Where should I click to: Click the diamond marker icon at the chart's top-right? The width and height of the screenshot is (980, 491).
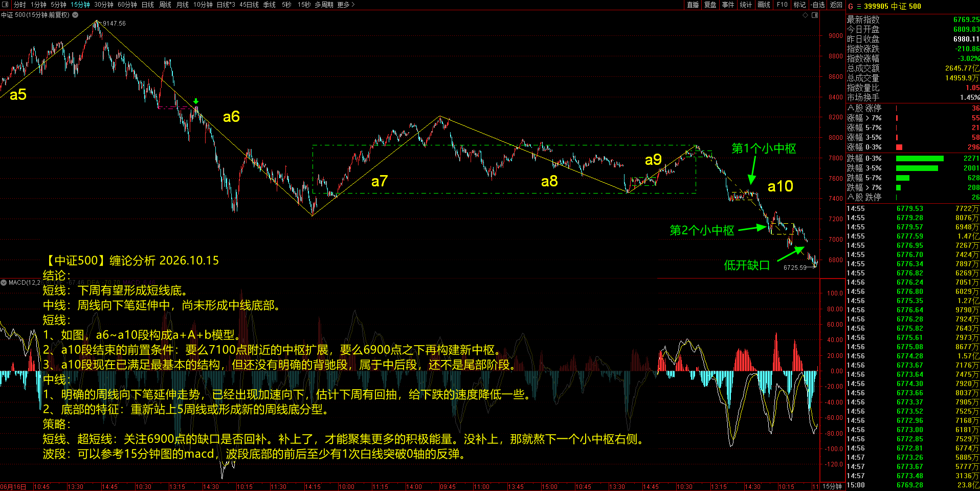(x=805, y=15)
